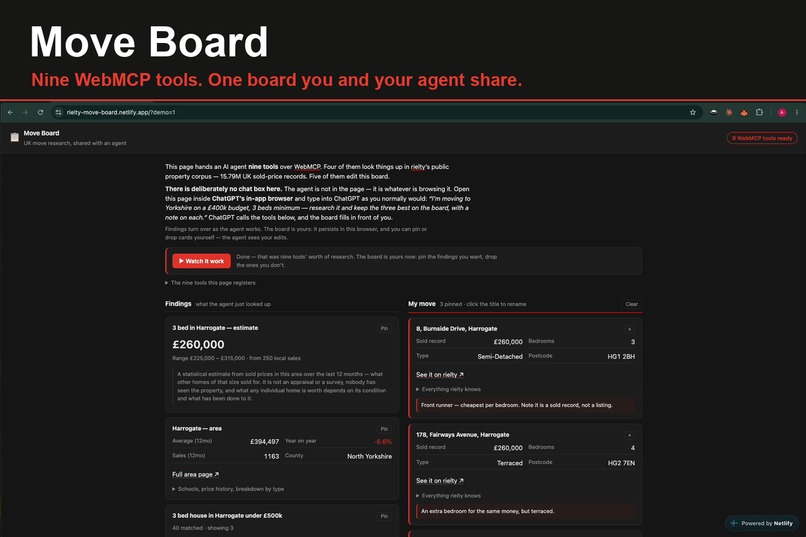The height and width of the screenshot is (537, 806).
Task: Click the Harrogate average £394,497 value
Action: pyautogui.click(x=264, y=441)
